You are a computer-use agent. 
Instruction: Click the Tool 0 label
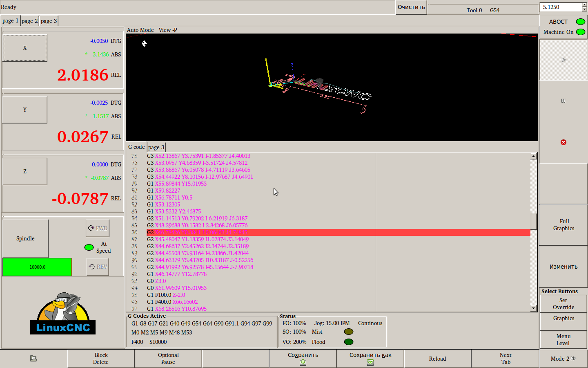click(474, 10)
